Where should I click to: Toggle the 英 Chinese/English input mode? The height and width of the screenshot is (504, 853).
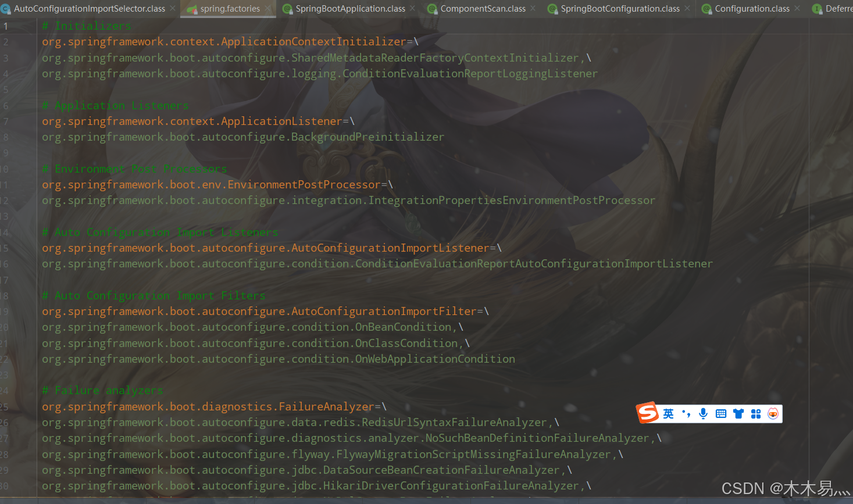click(x=669, y=413)
